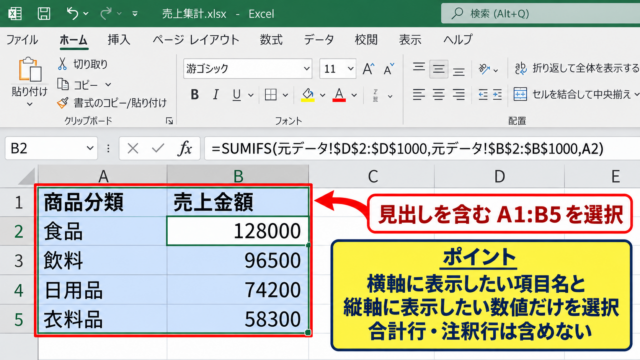Click 折り返して全体を表示する wrap text
This screenshot has height=360, width=640.
click(x=576, y=68)
